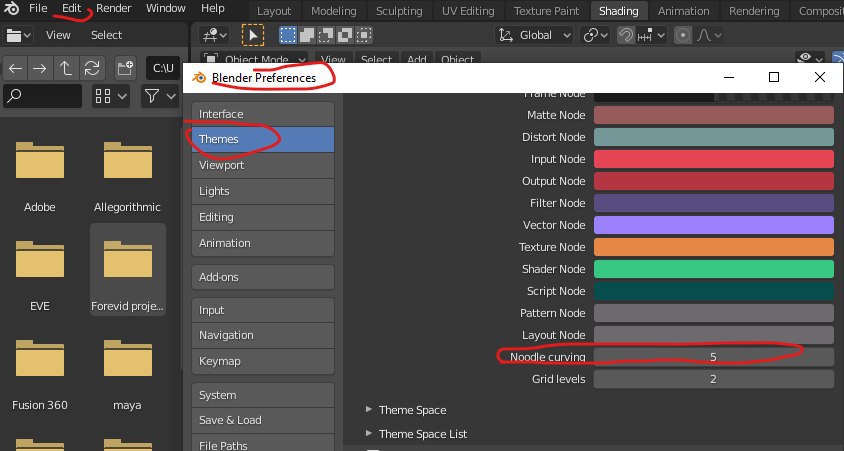The width and height of the screenshot is (844, 451).
Task: Create a new folder
Action: click(x=125, y=68)
